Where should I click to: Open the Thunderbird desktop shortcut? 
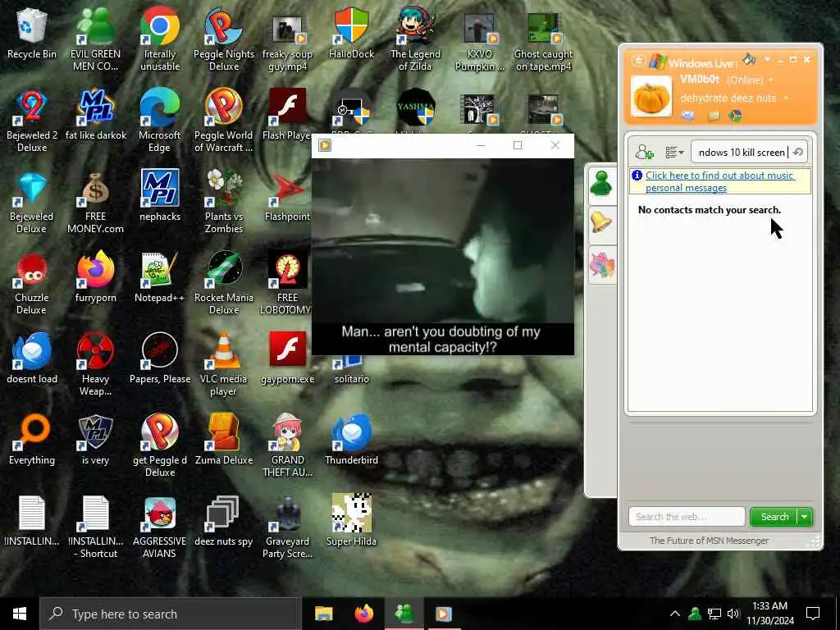(x=351, y=440)
